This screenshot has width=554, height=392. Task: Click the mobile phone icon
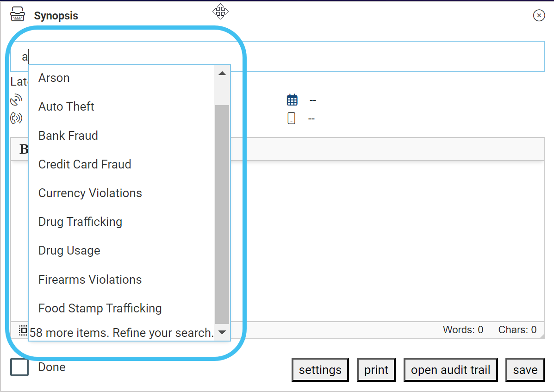291,118
